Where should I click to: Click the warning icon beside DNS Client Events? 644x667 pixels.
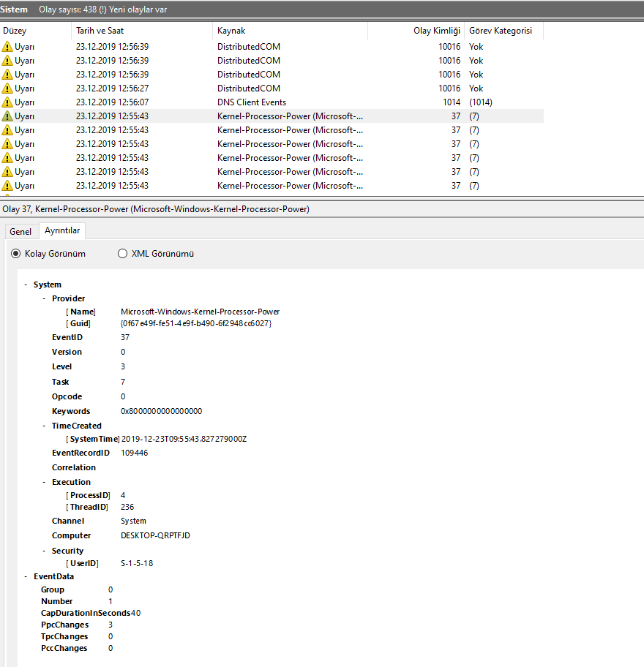[x=7, y=102]
